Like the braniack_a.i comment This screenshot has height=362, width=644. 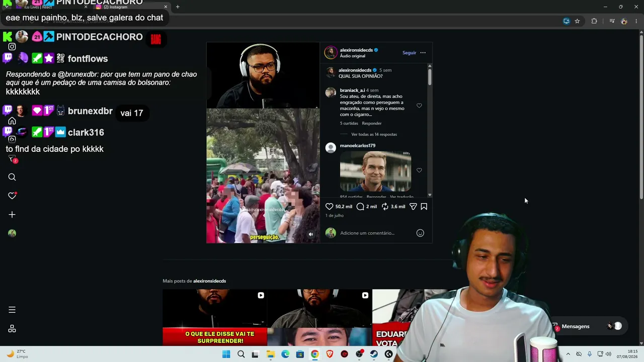[419, 106]
